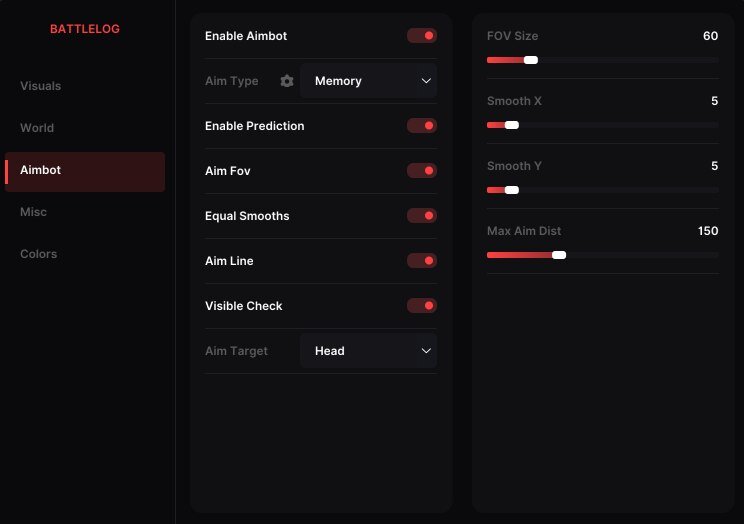Click the "FOV Size" label
Viewport: 744px width, 524px height.
(x=512, y=36)
